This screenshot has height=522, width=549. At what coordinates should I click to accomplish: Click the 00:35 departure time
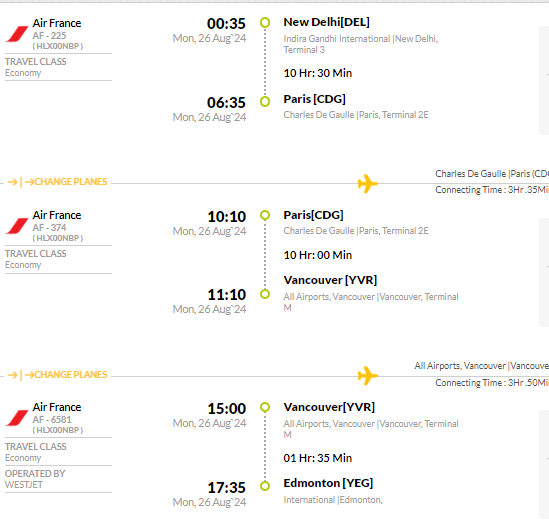click(x=226, y=24)
